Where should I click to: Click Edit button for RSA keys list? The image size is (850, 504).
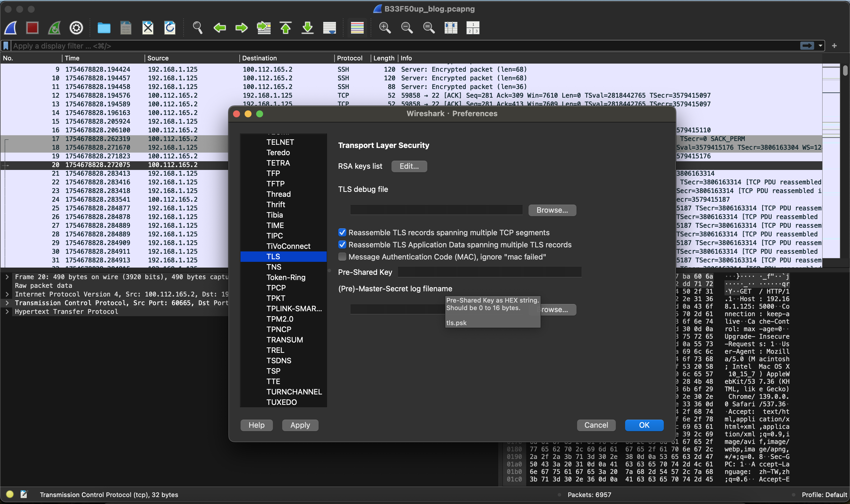[x=409, y=166]
